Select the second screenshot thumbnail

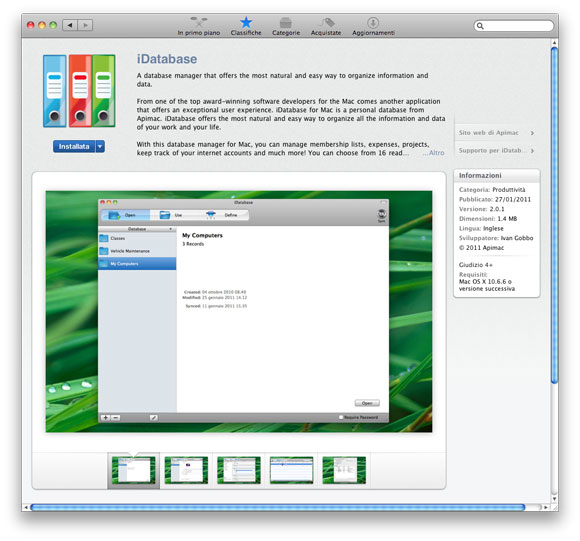coord(186,470)
